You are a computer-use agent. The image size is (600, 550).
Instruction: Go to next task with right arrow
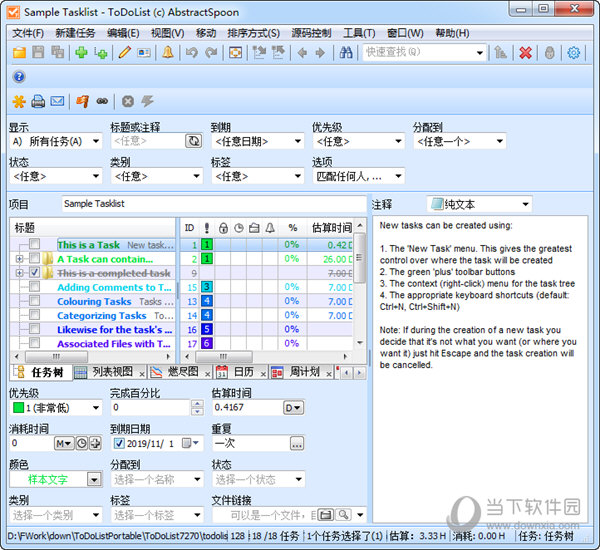pos(320,52)
